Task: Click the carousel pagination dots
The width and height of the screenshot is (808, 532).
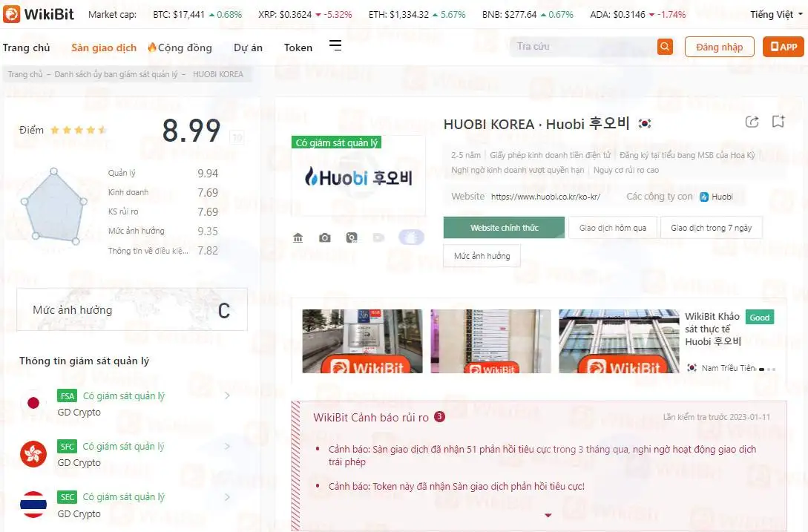Action: coord(767,369)
